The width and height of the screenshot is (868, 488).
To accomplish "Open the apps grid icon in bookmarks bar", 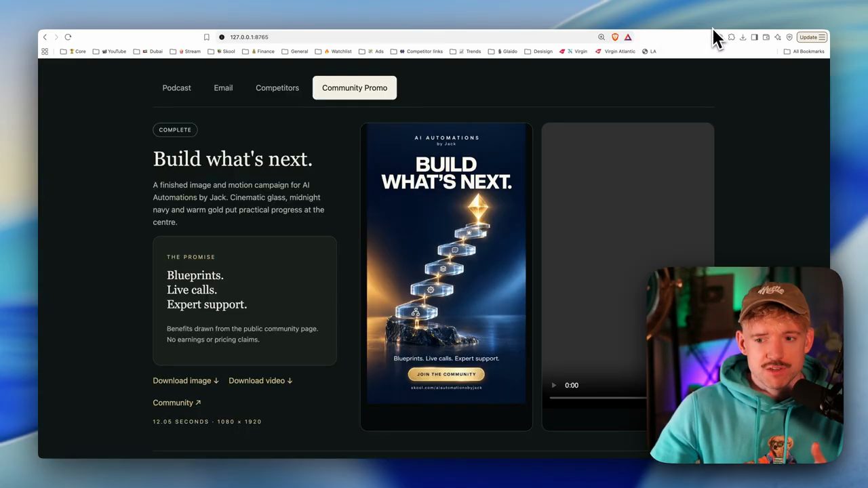I will click(45, 52).
